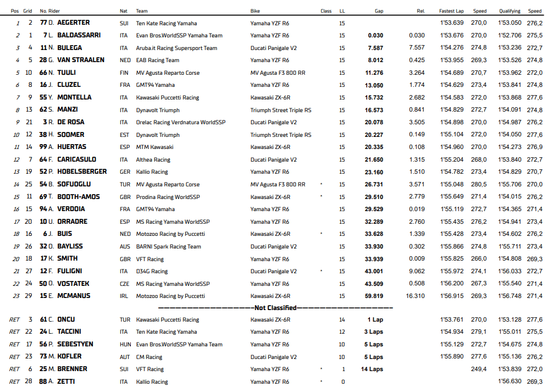547x392 pixels.
Task: Select rider T. BOOTH-AMOS
Action: 76,197
